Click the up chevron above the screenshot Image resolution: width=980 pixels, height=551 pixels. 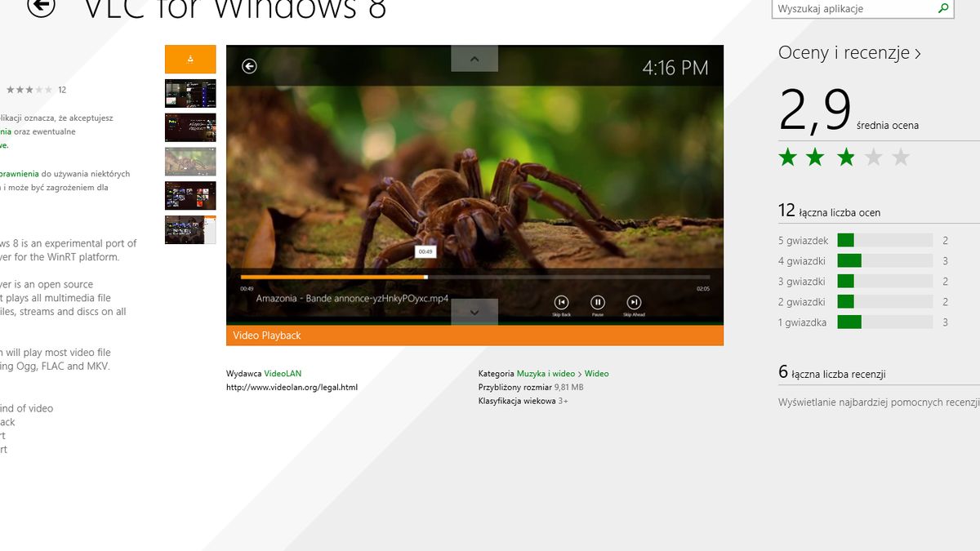pyautogui.click(x=474, y=58)
